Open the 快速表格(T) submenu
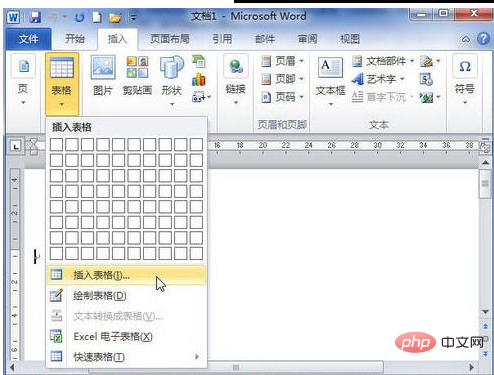 point(126,357)
